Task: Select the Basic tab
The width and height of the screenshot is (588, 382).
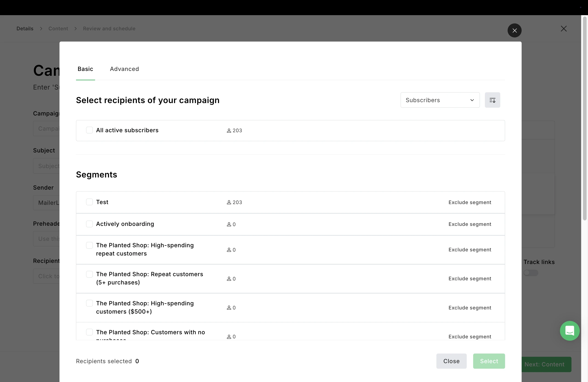Action: [x=85, y=69]
